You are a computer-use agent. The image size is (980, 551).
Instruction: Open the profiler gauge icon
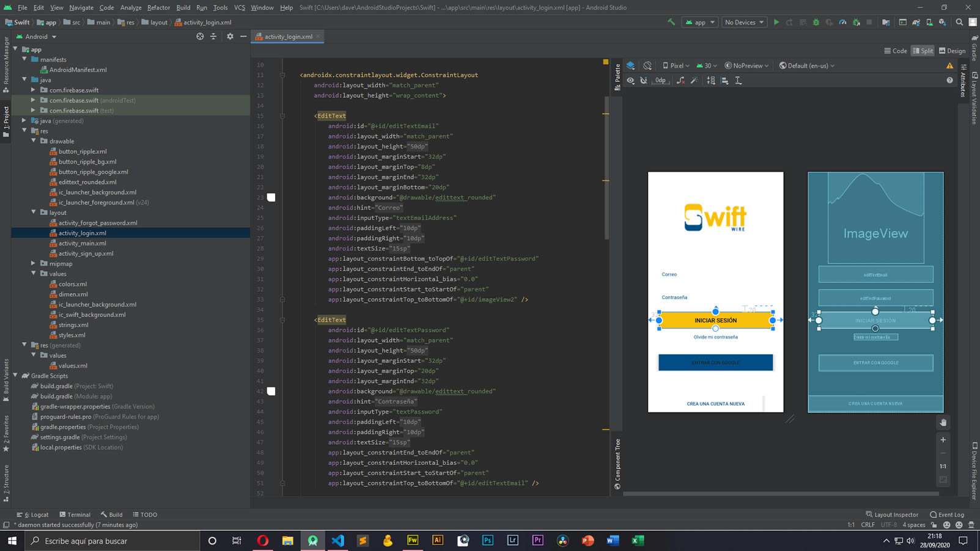pyautogui.click(x=842, y=23)
